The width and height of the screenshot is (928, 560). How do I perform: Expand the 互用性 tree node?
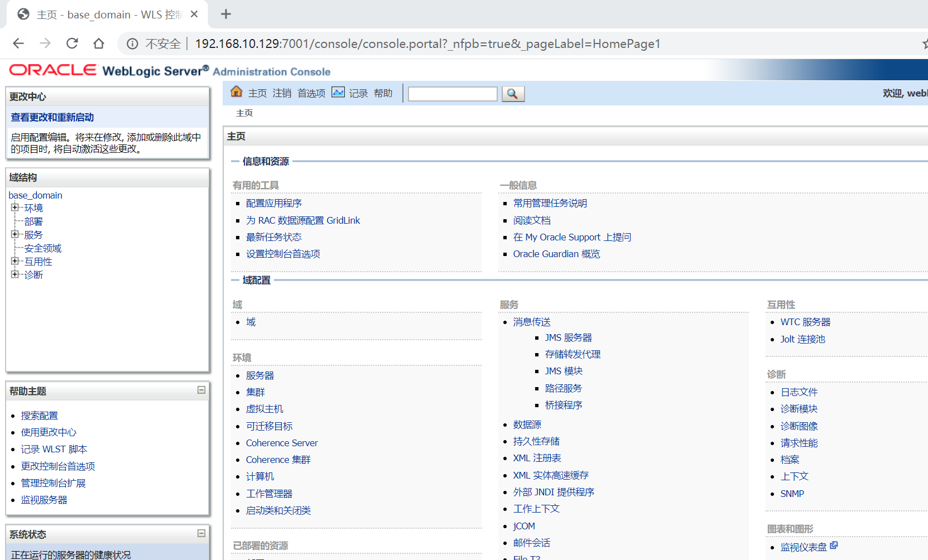coord(15,261)
